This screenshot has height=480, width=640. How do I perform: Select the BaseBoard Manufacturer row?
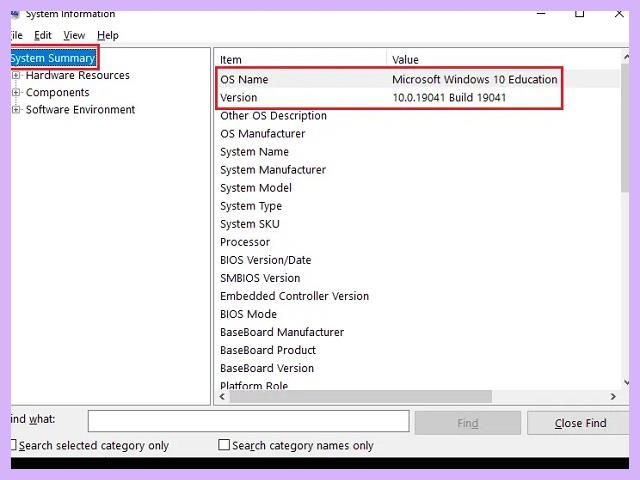(x=418, y=332)
